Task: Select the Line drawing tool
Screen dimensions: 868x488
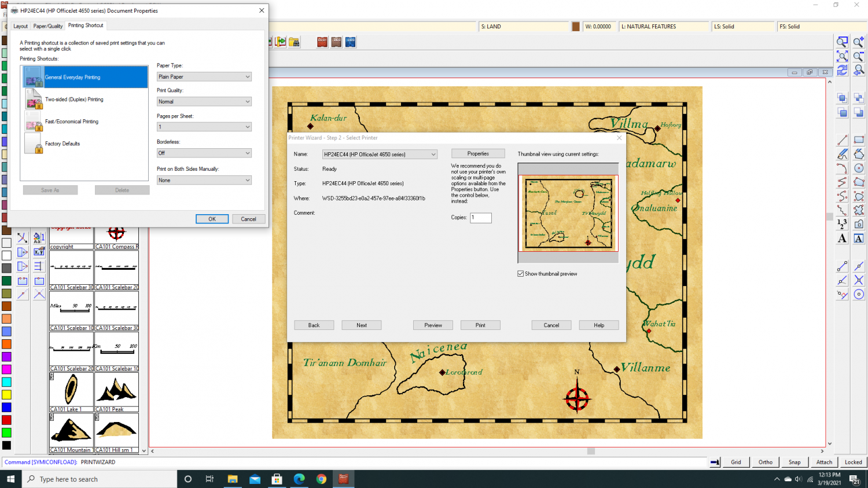Action: tap(843, 140)
